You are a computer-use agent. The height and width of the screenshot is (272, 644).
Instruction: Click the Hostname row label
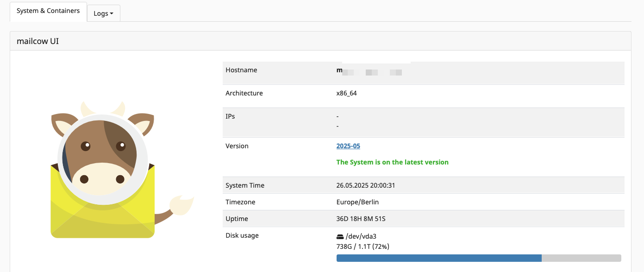pos(241,70)
